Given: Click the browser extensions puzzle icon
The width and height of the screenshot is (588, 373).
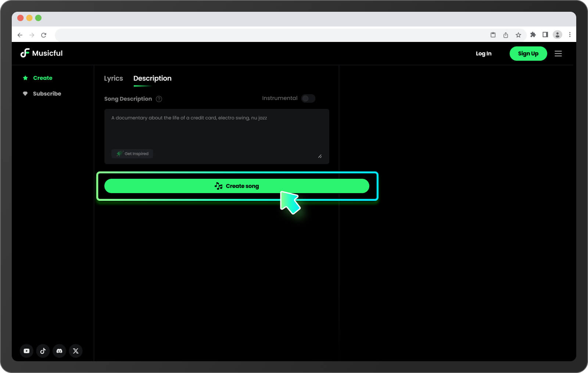Looking at the screenshot, I should coord(533,35).
